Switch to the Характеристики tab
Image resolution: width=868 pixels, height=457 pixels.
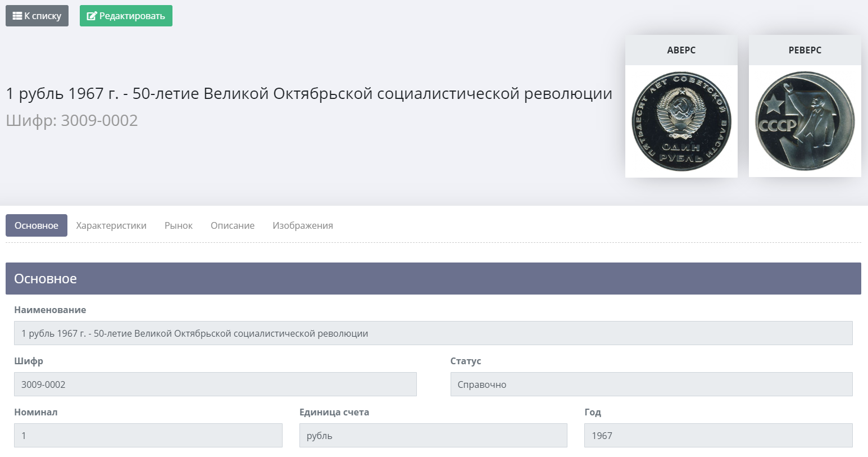[111, 225]
